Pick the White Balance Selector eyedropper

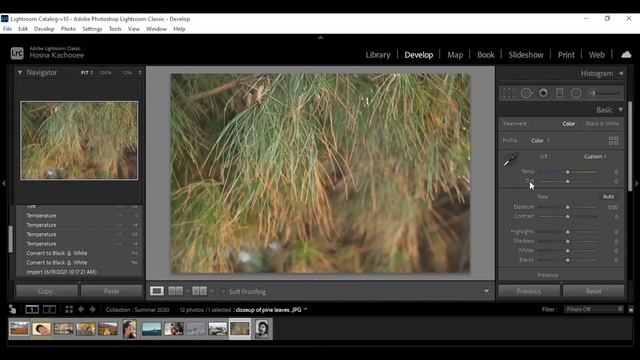(x=510, y=160)
